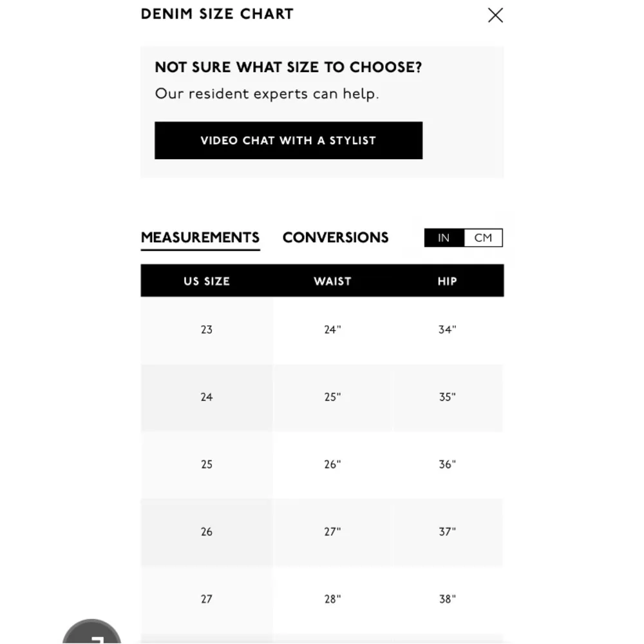
Task: Switch units to CM
Action: pos(483,238)
